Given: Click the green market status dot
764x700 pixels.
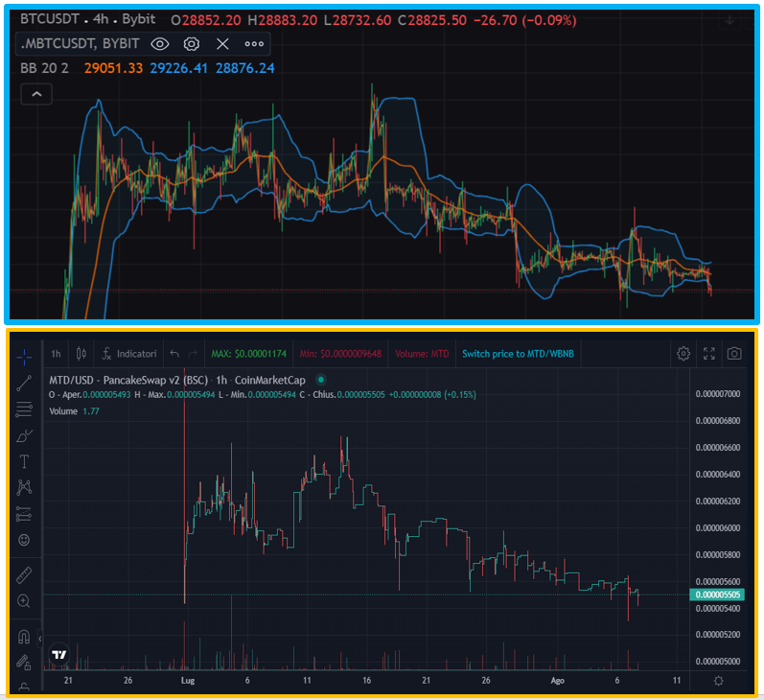Looking at the screenshot, I should 320,380.
